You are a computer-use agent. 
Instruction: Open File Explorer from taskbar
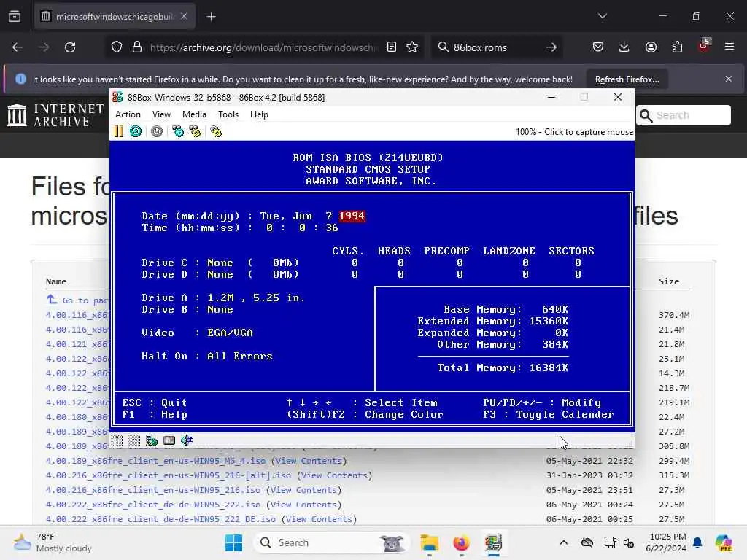point(429,542)
